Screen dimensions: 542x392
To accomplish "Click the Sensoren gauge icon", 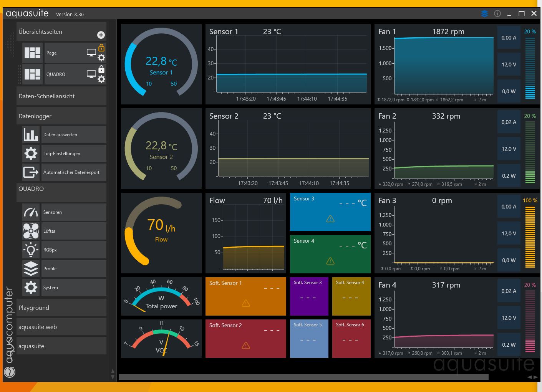I will point(31,212).
